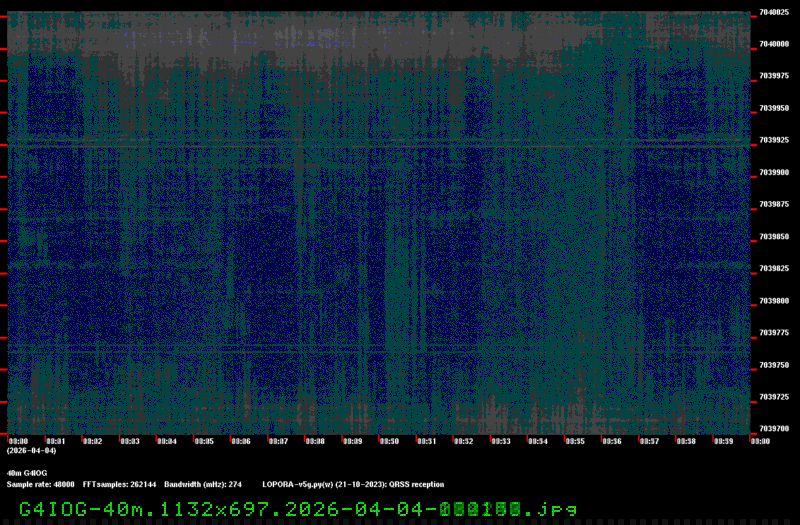The height and width of the screenshot is (525, 800).
Task: Click the 40m G4IOG station label
Action: [27, 473]
